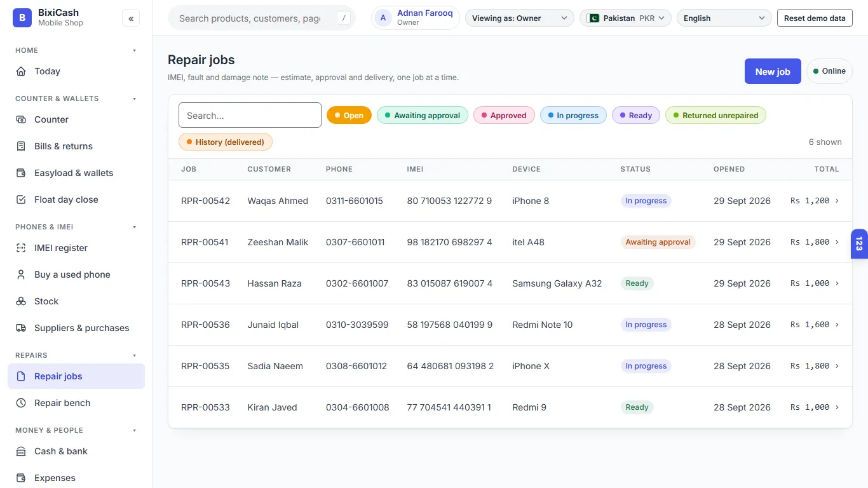Open Today via its house icon
This screenshot has width=868, height=488.
click(x=21, y=71)
